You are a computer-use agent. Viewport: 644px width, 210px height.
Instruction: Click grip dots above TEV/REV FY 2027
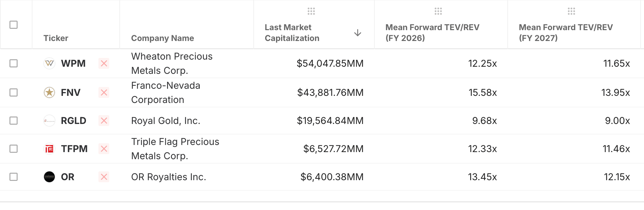click(571, 12)
